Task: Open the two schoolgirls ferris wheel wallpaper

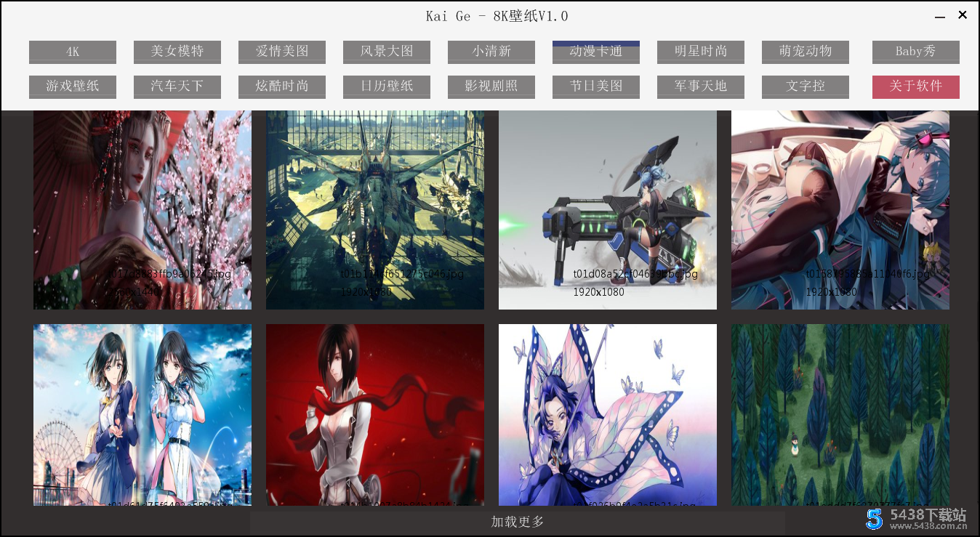Action: [x=142, y=414]
